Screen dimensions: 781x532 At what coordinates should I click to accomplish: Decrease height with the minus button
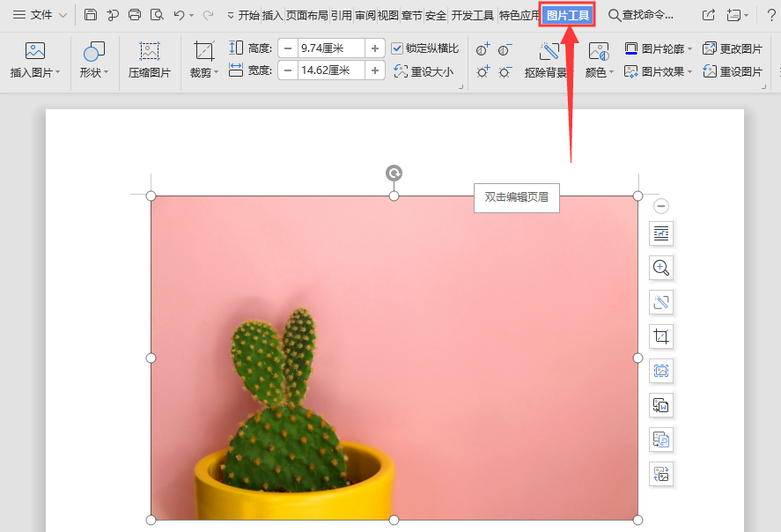(288, 48)
